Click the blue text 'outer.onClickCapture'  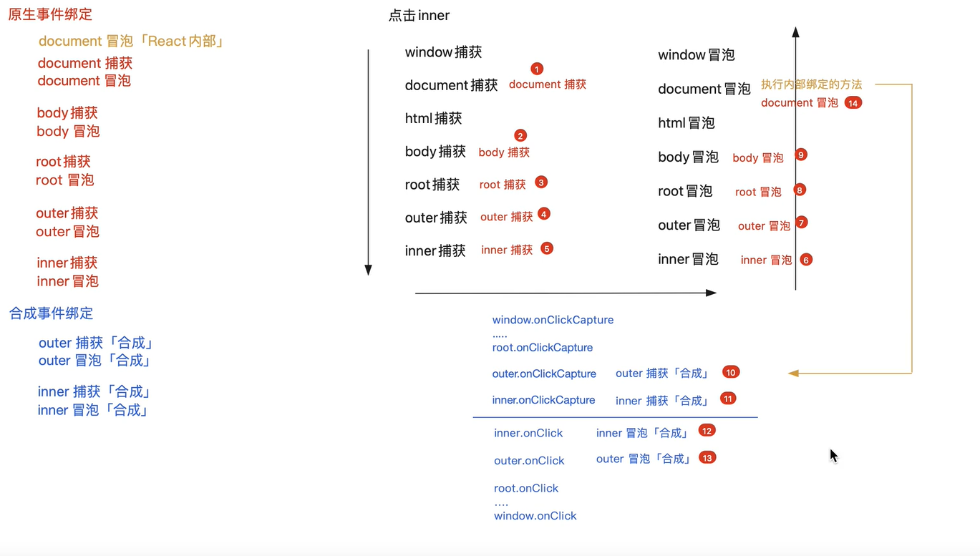[544, 374]
